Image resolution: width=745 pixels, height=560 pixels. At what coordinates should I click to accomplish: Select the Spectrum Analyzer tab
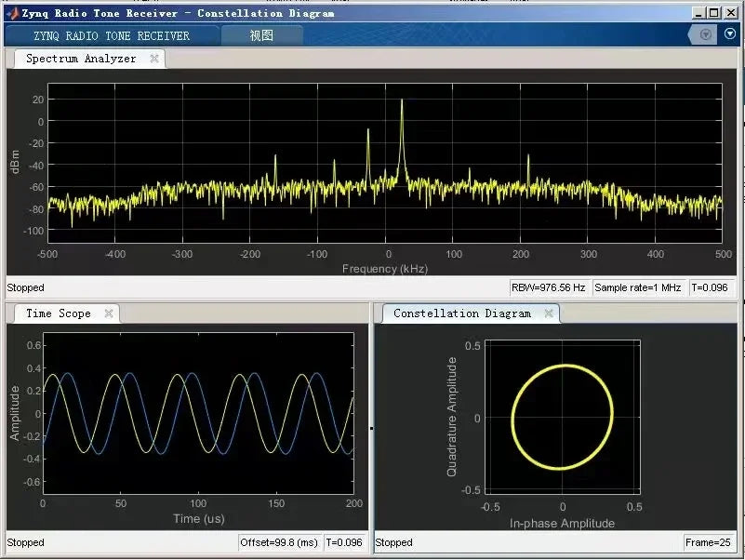coord(81,59)
